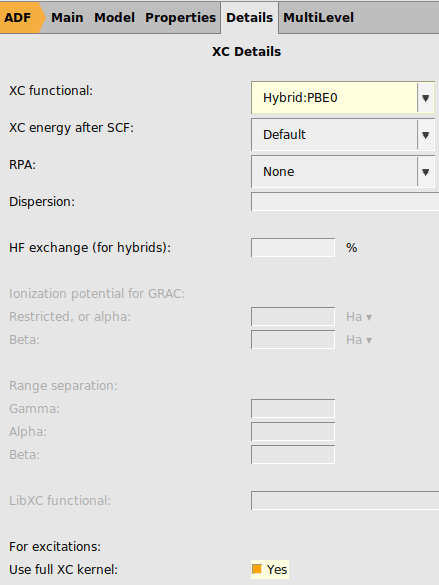The image size is (439, 585).
Task: Click the RPA label
Action: (22, 165)
